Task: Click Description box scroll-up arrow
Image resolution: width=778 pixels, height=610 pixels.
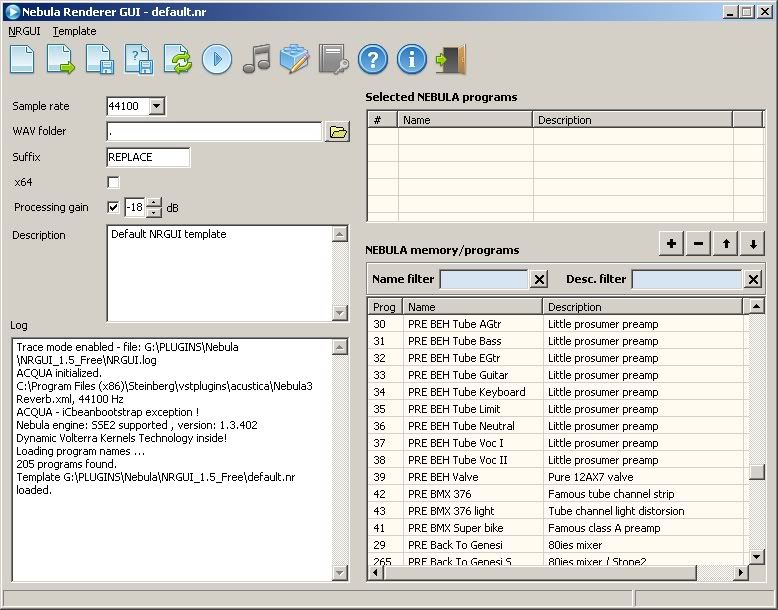Action: (x=340, y=234)
